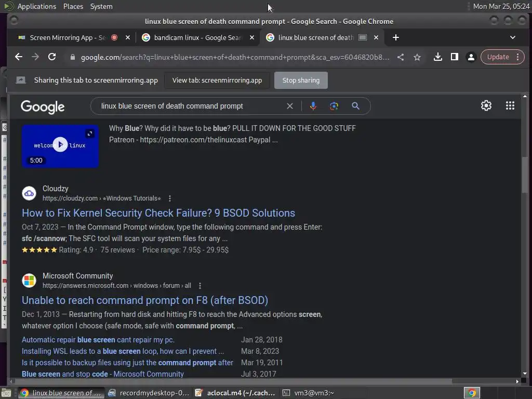Open the Applications menu

pos(37,6)
